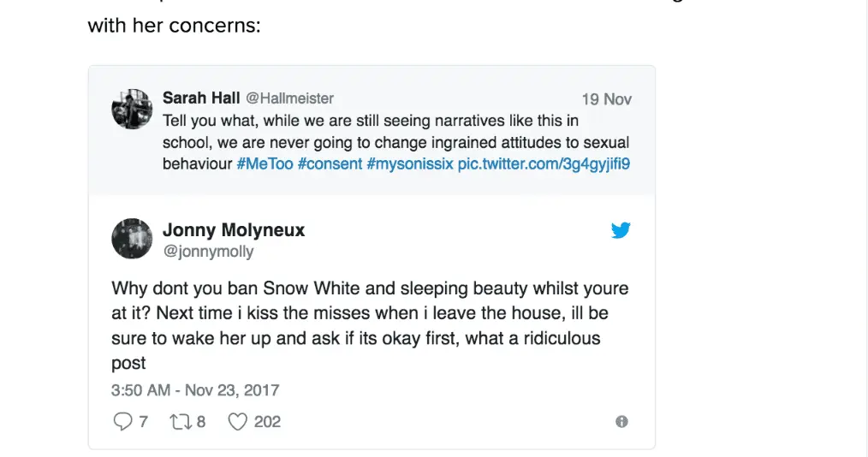Open the pic.twitter.com/3g4gyjifi9 link
Screen dimensions: 868x457
[x=544, y=163]
